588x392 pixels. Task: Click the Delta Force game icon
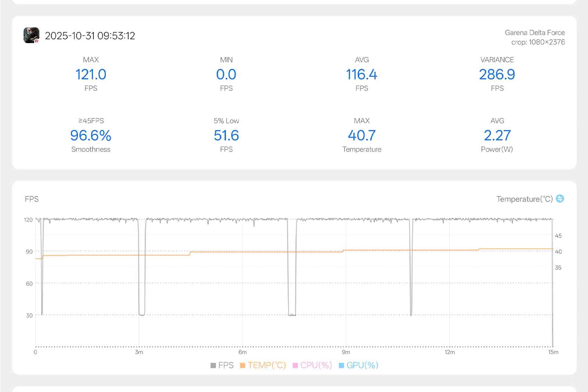pyautogui.click(x=32, y=35)
